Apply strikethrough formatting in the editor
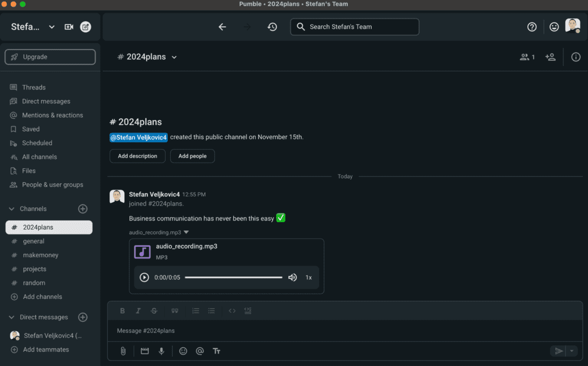This screenshot has height=366, width=588. click(154, 311)
